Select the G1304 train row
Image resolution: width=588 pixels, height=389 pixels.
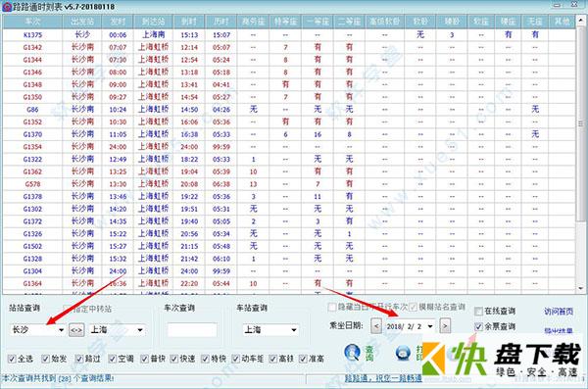point(289,270)
